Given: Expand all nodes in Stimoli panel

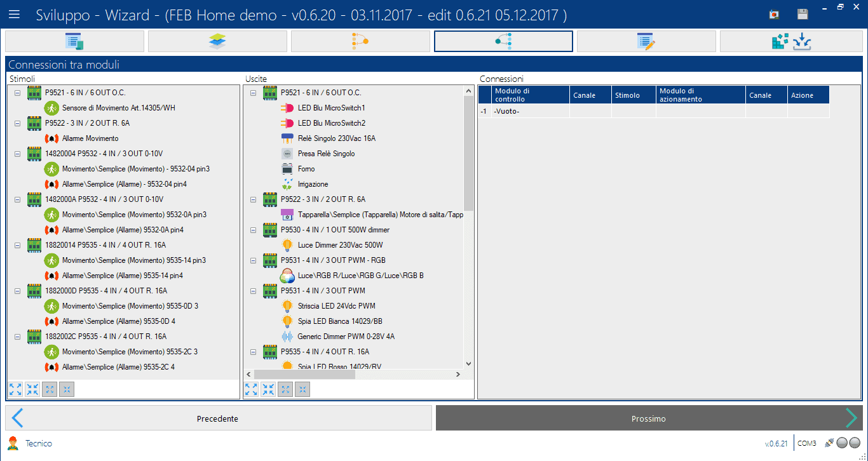Looking at the screenshot, I should pyautogui.click(x=15, y=389).
